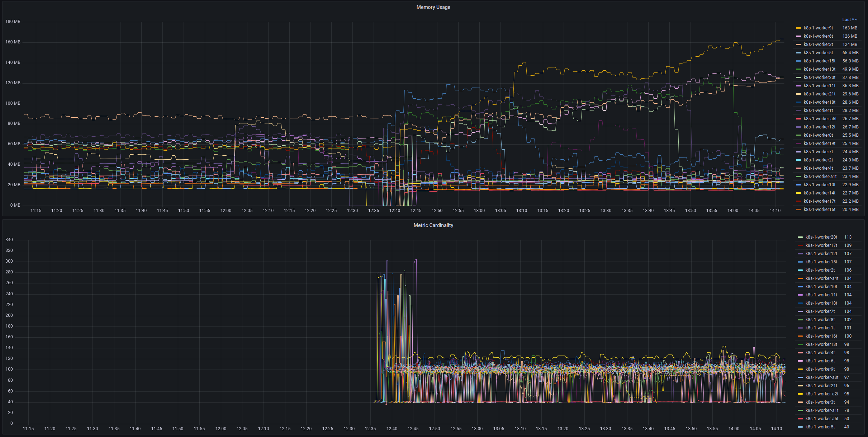Hide the k8s-1-worker9t series via its legend entry
The width and height of the screenshot is (868, 437).
pyautogui.click(x=819, y=28)
